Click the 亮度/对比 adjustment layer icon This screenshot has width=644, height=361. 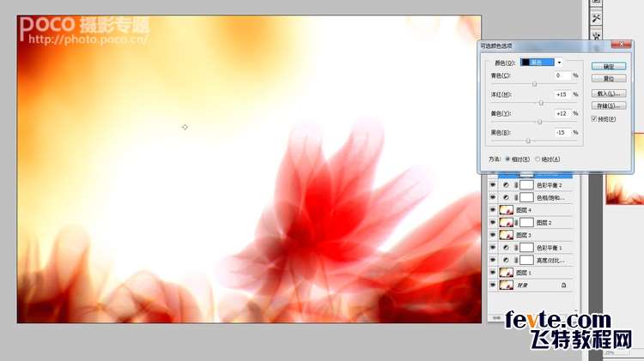[x=506, y=260]
